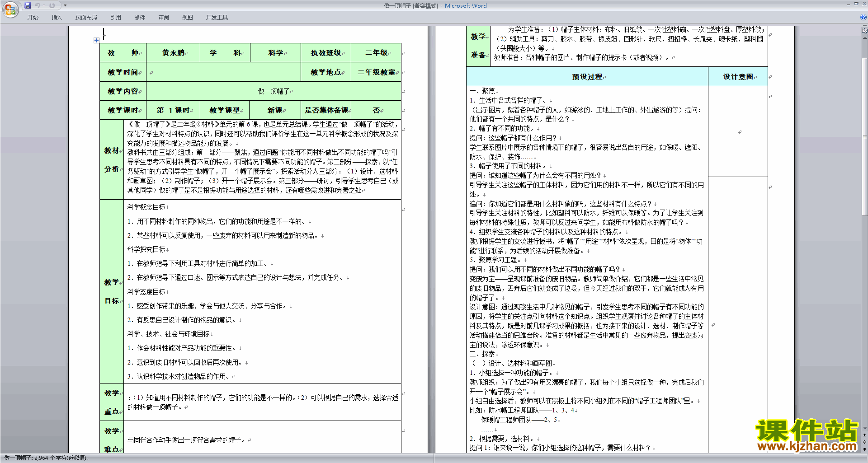
Task: Open the 插入 ribbon tab
Action: coord(57,17)
